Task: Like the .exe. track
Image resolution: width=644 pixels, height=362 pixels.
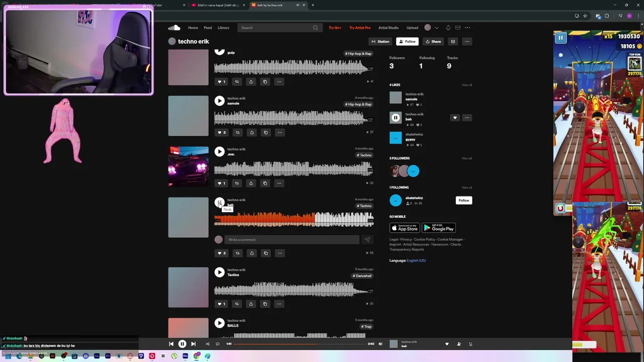Action: pos(221,183)
